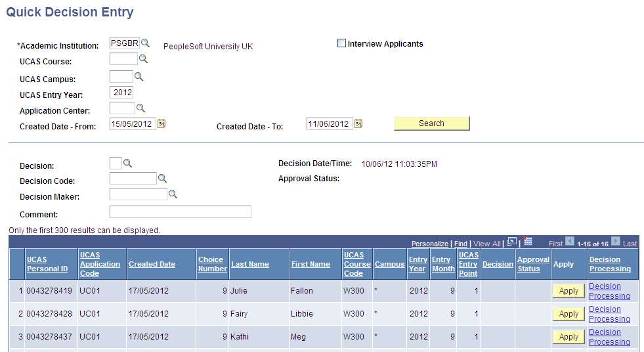Screen dimensions: 644x352
Task: Sort by UCAS Course Code column header
Action: [x=357, y=264]
